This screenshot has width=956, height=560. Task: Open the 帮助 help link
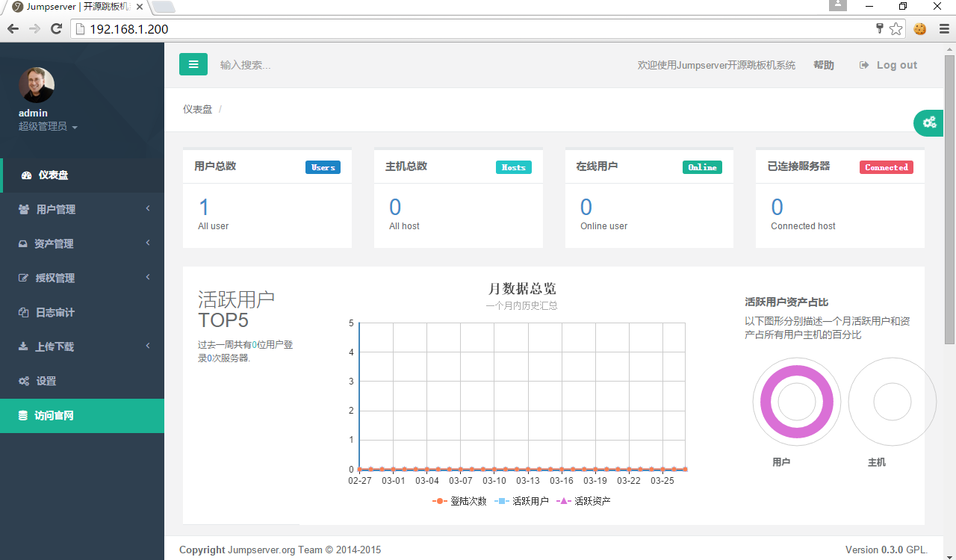[x=824, y=65]
